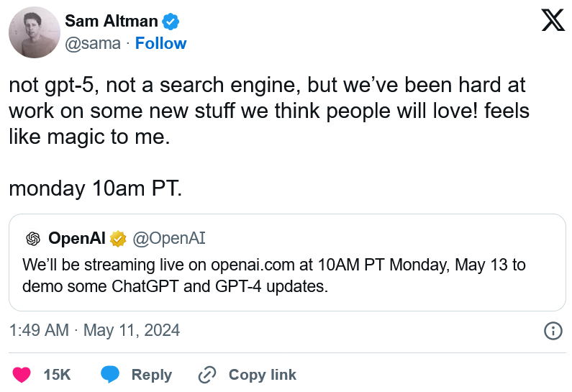Follow the @sama account

click(x=161, y=43)
